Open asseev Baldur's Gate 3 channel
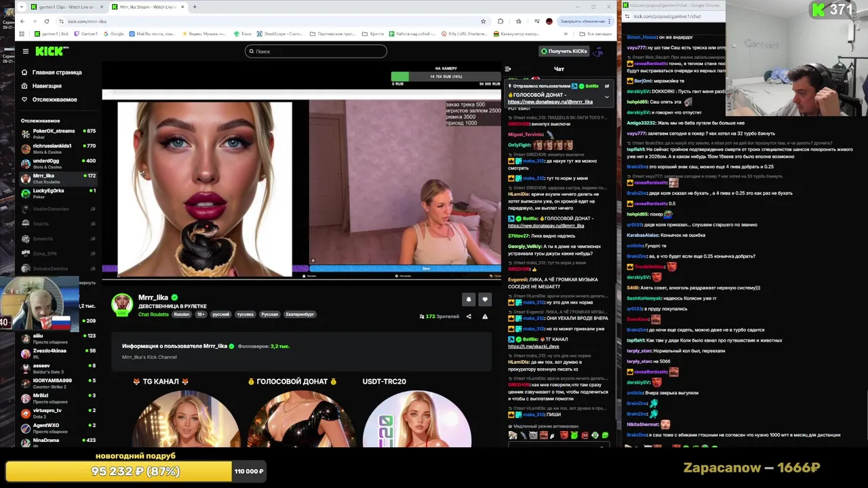This screenshot has height=488, width=868. coord(58,368)
